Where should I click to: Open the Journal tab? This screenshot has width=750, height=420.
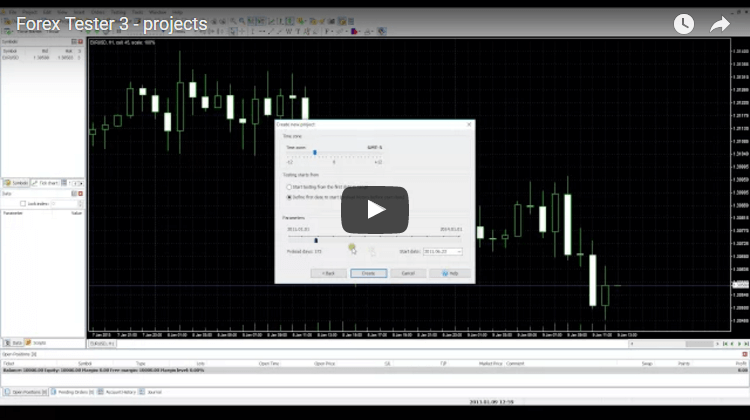tap(151, 392)
